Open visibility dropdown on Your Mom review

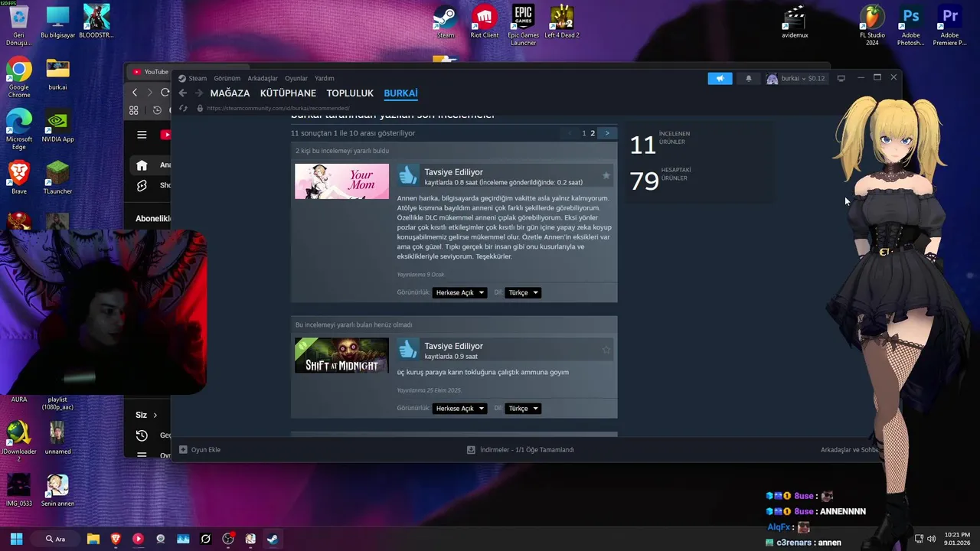pyautogui.click(x=459, y=292)
